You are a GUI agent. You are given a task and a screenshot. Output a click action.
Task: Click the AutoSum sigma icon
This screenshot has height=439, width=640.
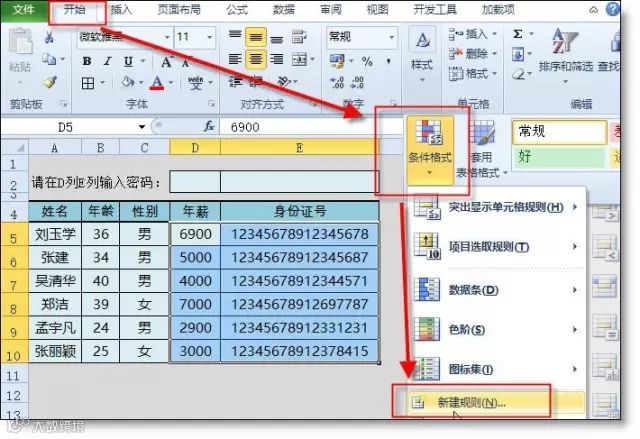tap(518, 34)
